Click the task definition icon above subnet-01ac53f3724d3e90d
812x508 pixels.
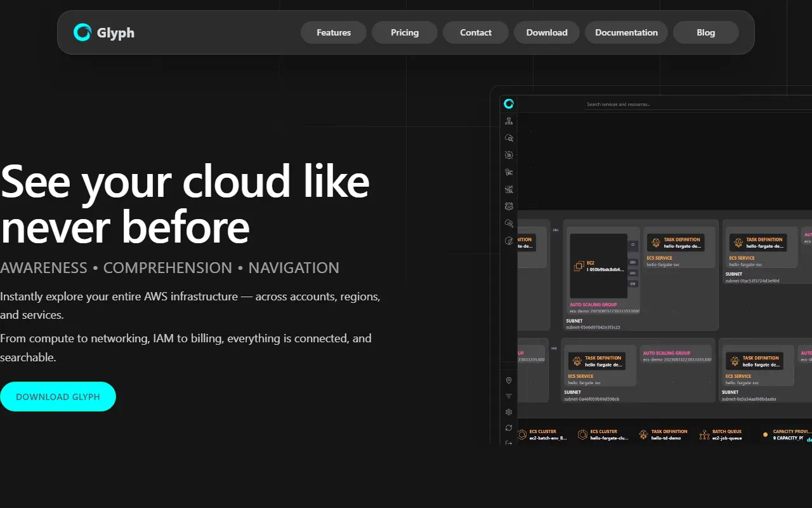[x=737, y=243]
